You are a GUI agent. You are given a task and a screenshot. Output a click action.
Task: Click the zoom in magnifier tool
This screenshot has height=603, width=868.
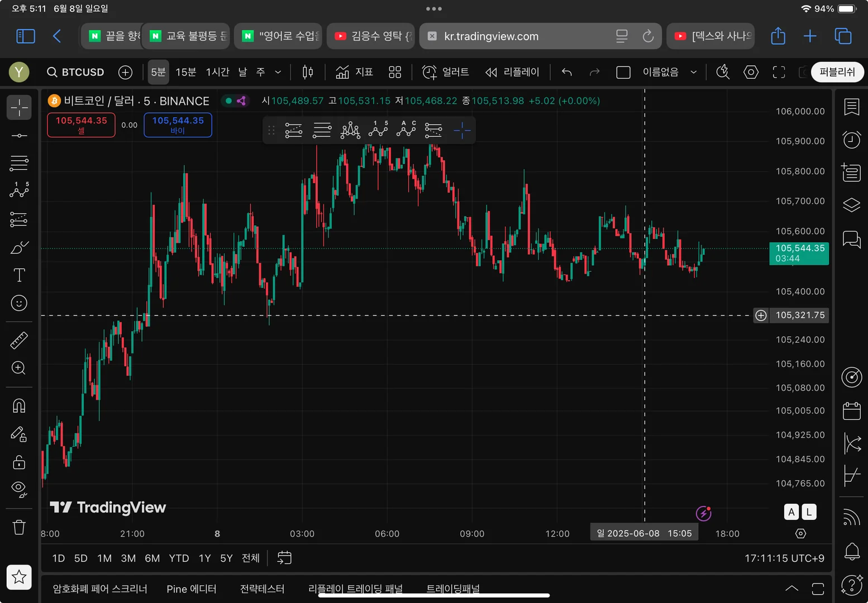point(19,368)
